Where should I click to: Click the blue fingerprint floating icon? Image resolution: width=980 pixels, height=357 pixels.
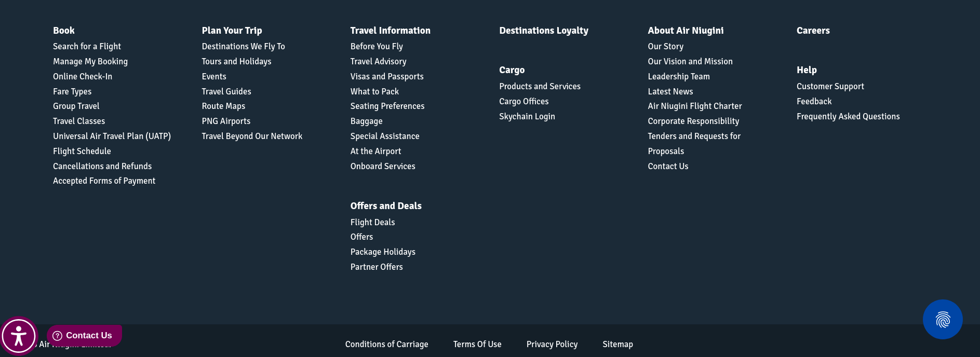942,320
